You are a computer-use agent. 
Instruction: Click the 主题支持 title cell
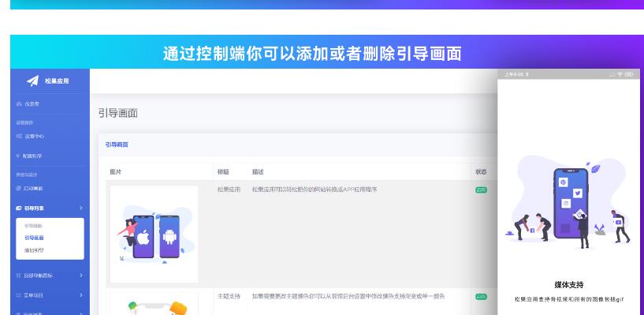click(x=229, y=296)
